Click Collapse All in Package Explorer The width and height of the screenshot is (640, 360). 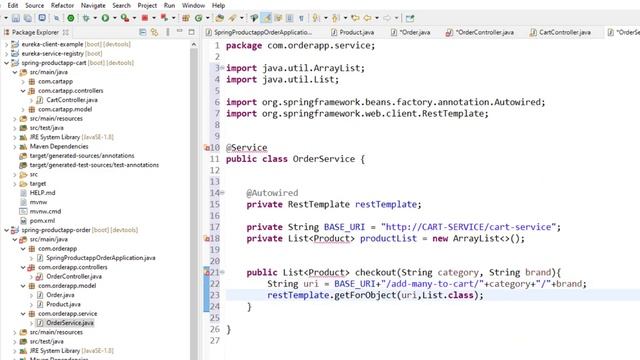(x=142, y=32)
